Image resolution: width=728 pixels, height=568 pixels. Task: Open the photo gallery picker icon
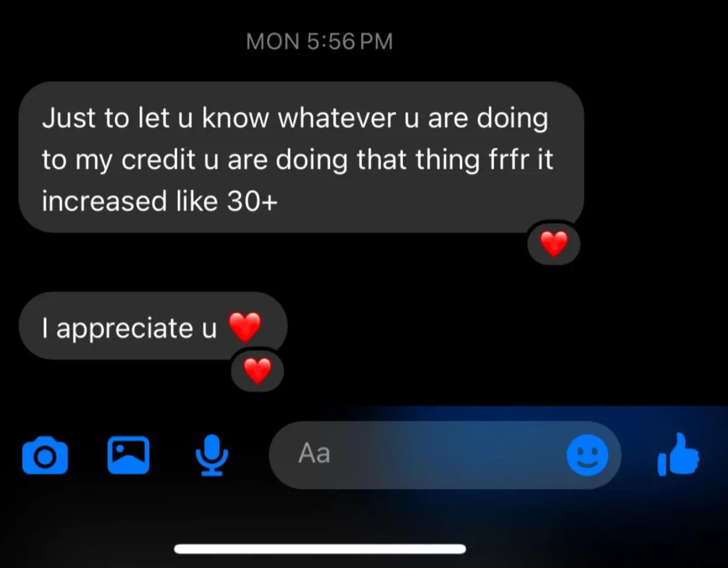pyautogui.click(x=128, y=455)
